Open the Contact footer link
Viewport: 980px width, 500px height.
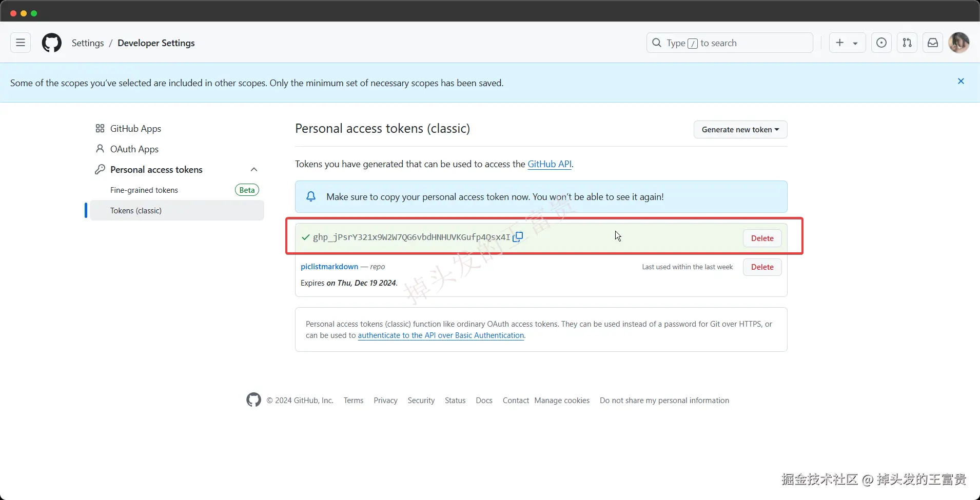point(516,401)
